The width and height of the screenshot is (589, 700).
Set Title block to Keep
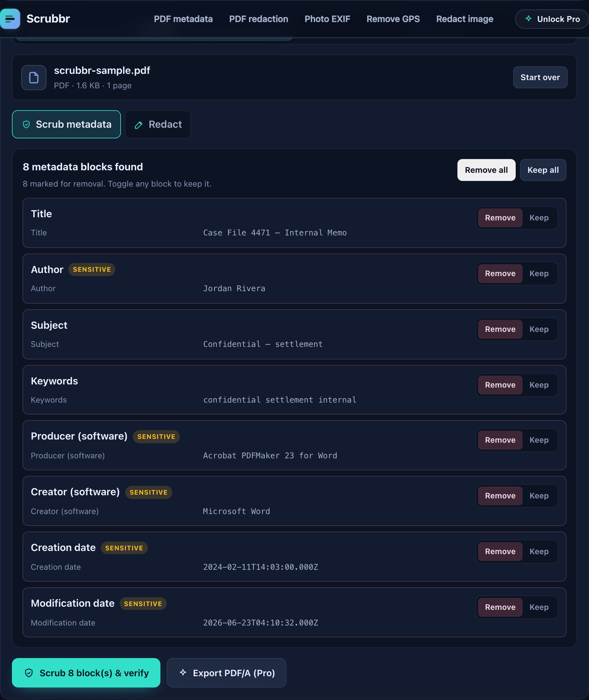click(539, 218)
